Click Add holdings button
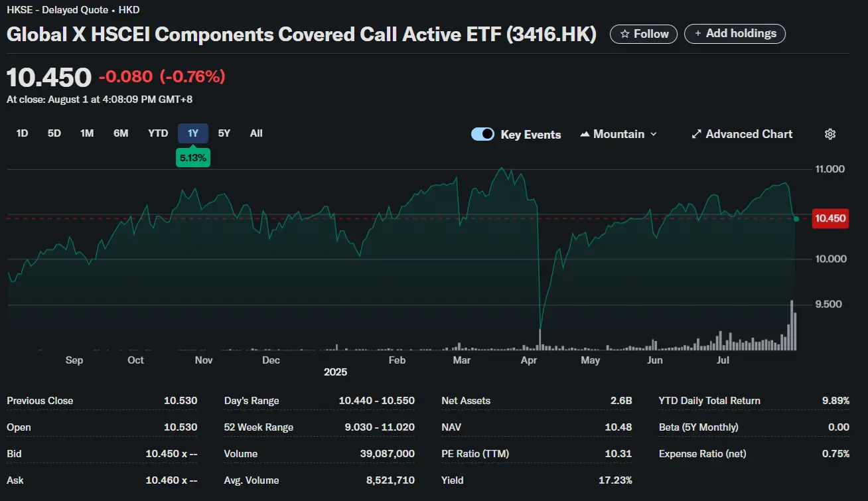This screenshot has height=501, width=868. pos(735,34)
